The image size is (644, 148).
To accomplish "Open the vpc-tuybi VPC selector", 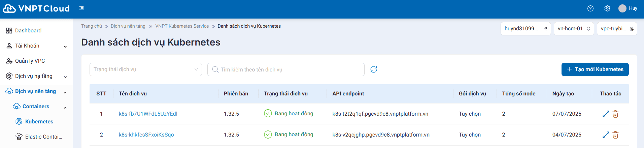I will [617, 29].
